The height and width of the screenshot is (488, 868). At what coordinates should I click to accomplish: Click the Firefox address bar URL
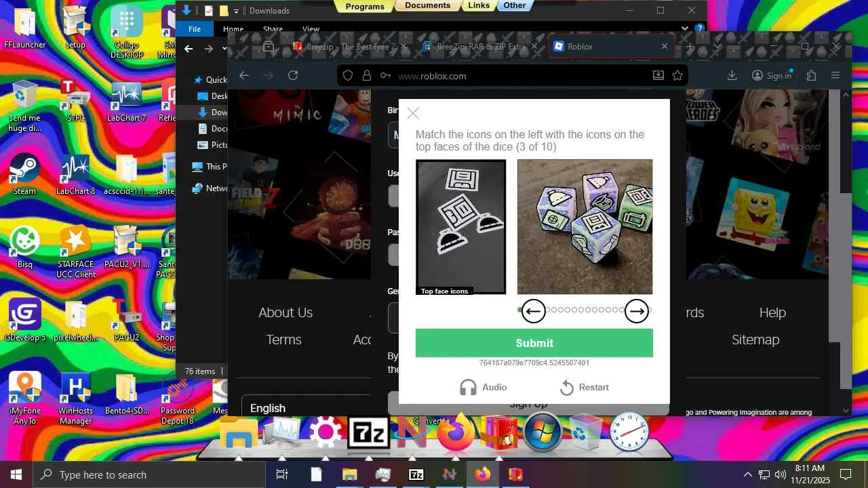(x=432, y=76)
